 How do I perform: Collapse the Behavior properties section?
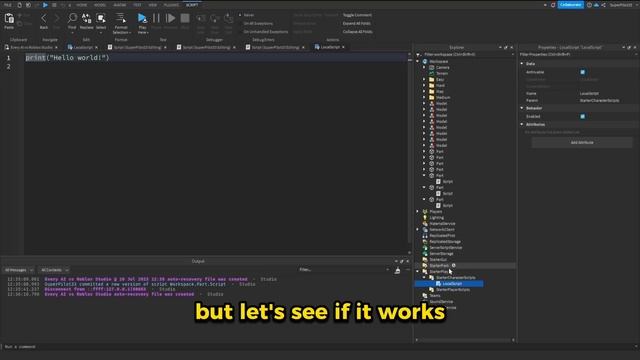522,108
